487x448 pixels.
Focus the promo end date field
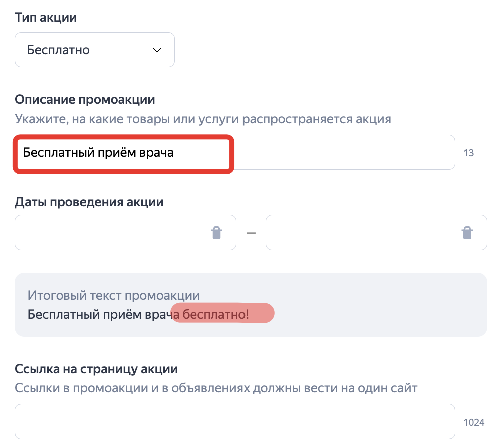pos(361,233)
